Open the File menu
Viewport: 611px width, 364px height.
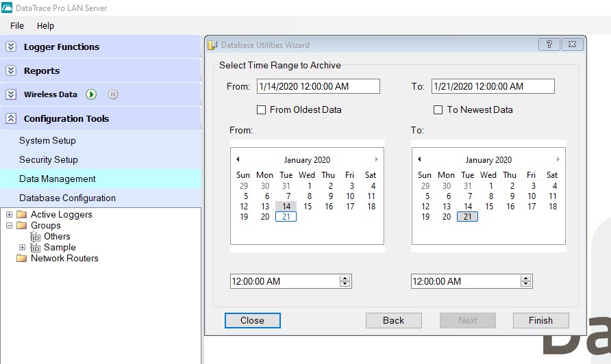pyautogui.click(x=17, y=26)
